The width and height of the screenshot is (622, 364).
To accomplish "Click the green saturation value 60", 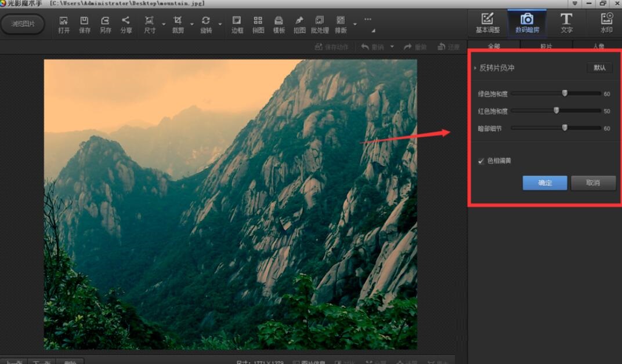I will click(607, 94).
